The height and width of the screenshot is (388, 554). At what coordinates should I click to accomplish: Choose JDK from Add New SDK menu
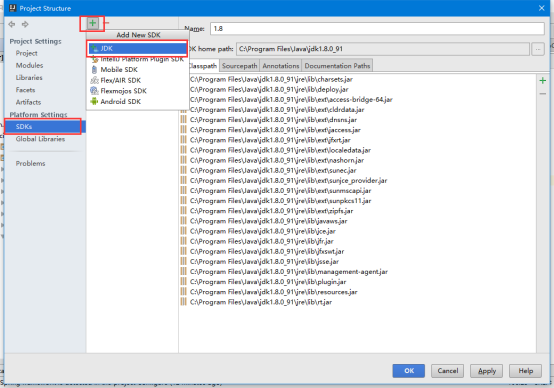click(x=138, y=49)
